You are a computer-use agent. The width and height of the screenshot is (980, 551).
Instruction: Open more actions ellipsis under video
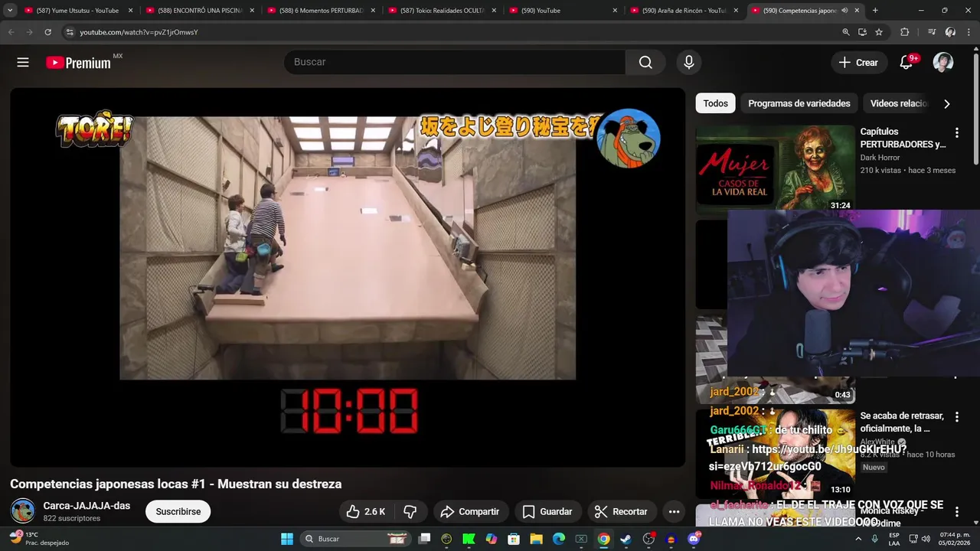(674, 511)
